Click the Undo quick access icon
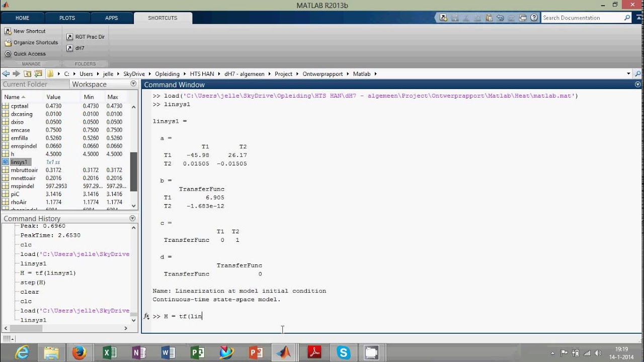Image resolution: width=644 pixels, height=362 pixels. 500,18
